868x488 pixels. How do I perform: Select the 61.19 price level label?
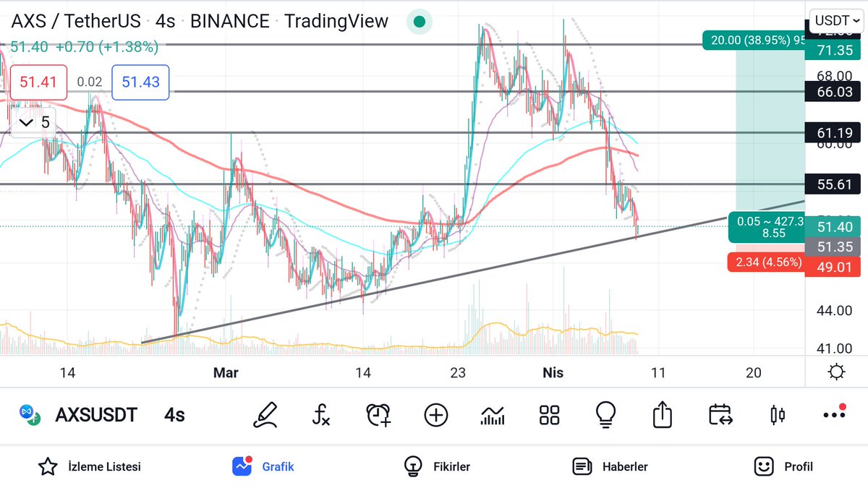834,132
